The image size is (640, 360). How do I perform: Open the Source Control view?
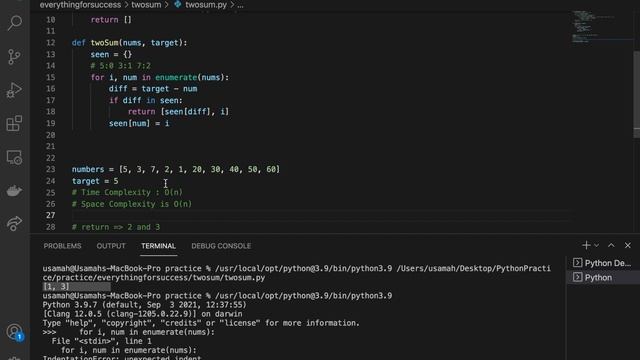tap(14, 56)
